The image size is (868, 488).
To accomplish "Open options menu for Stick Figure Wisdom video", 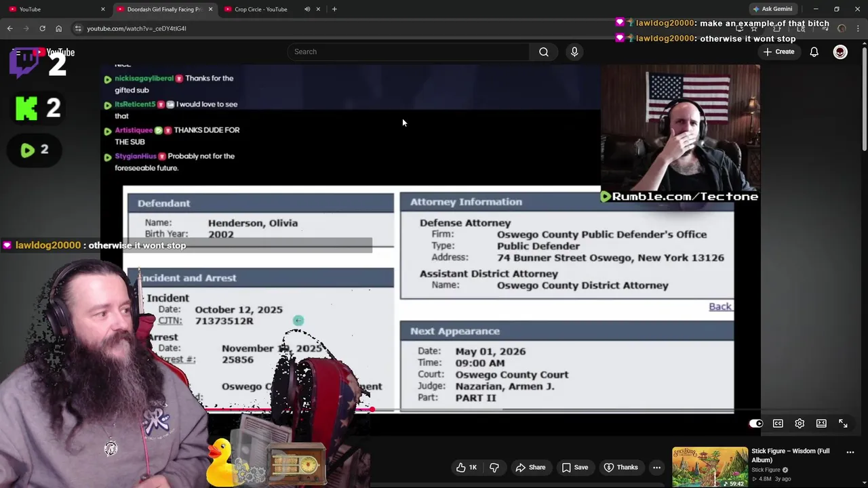I will [850, 451].
